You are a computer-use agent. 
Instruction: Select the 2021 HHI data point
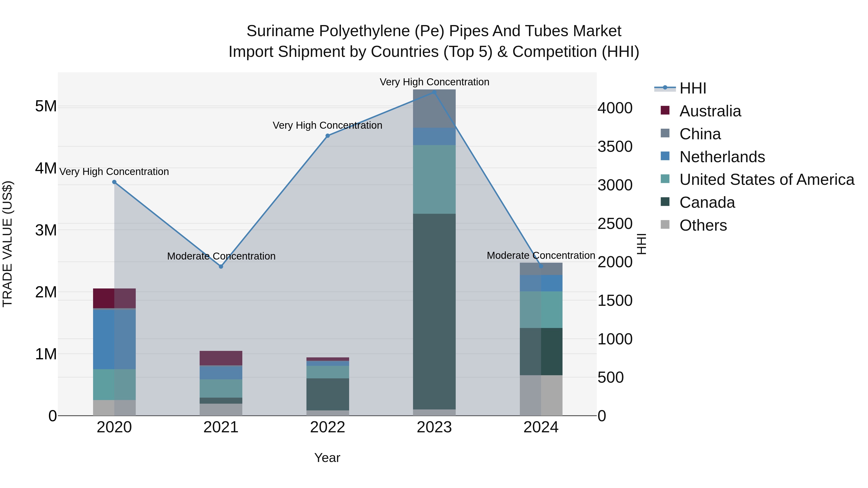(221, 267)
